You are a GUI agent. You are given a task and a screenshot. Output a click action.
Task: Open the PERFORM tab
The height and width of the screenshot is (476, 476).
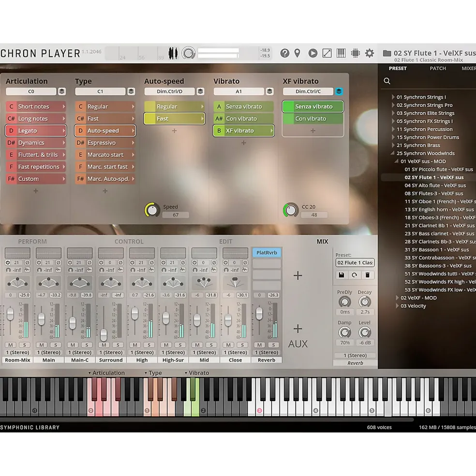click(32, 242)
